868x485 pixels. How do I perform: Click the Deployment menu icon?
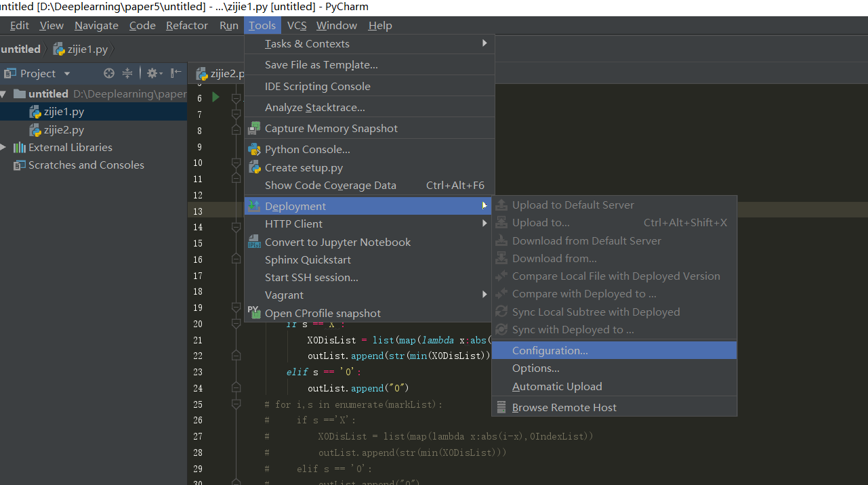(254, 206)
